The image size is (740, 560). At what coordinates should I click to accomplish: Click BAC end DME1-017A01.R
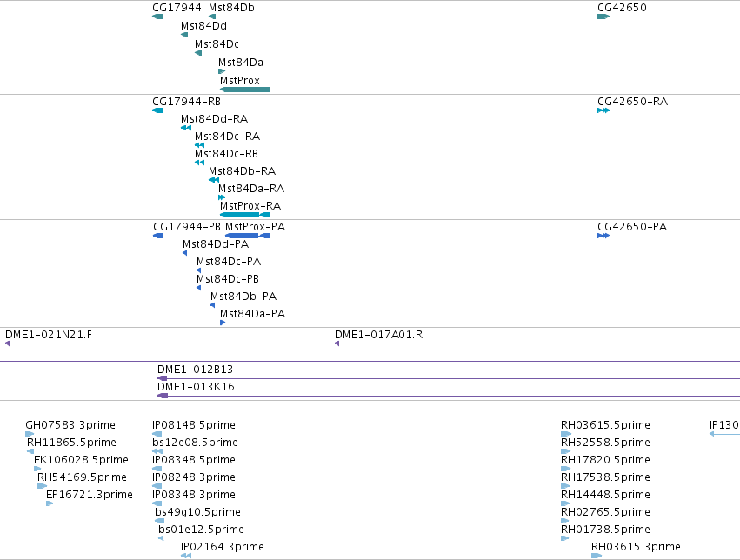coord(379,335)
